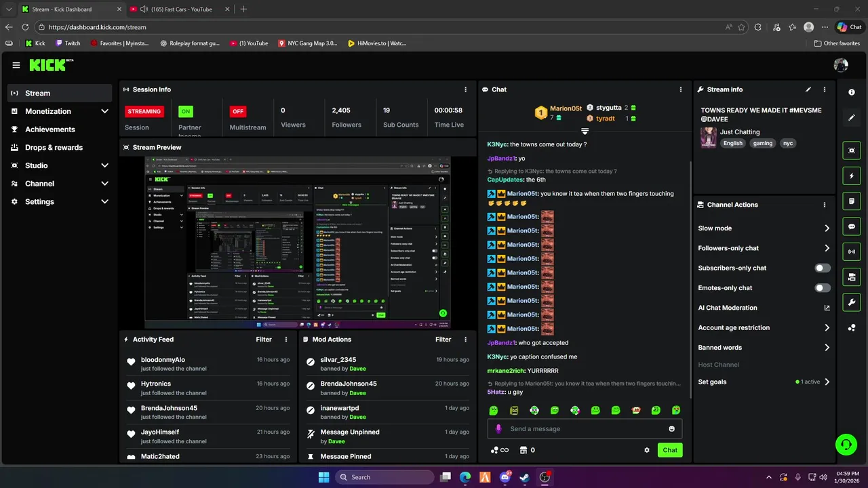868x488 pixels.
Task: Open Achievements in the left sidebar
Action: pos(60,129)
